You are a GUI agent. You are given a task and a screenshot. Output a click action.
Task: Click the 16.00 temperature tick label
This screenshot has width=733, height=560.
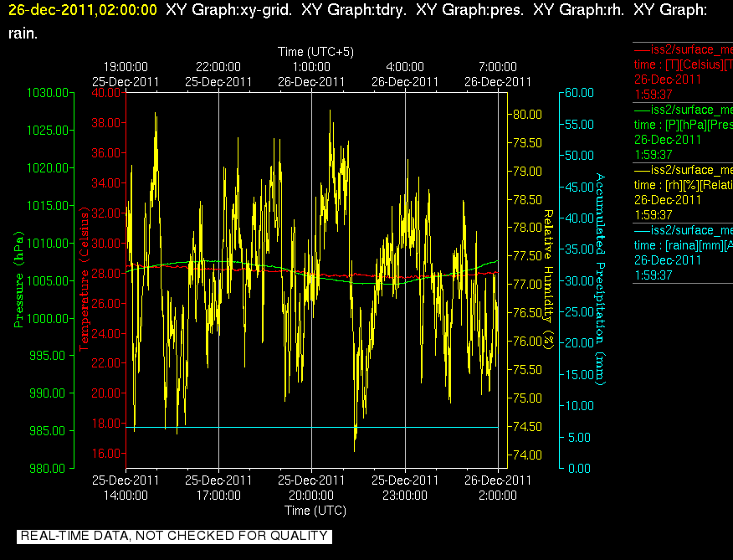point(106,454)
